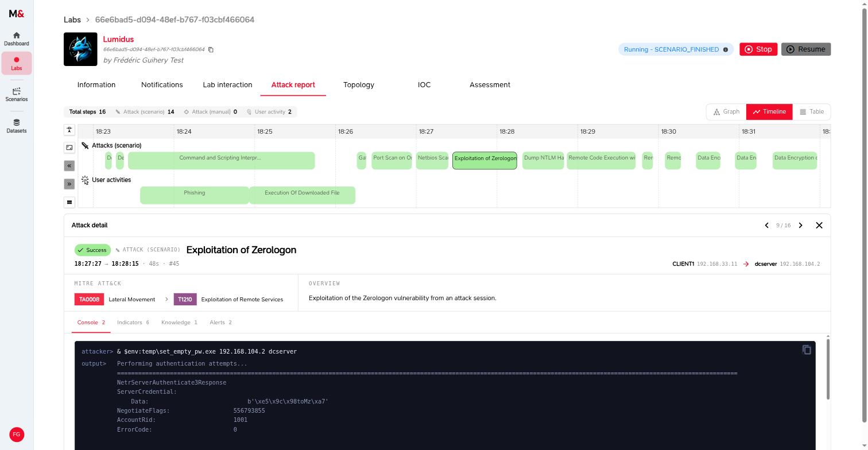Open the Dashboard from the sidebar
This screenshot has height=450, width=868.
click(x=17, y=39)
